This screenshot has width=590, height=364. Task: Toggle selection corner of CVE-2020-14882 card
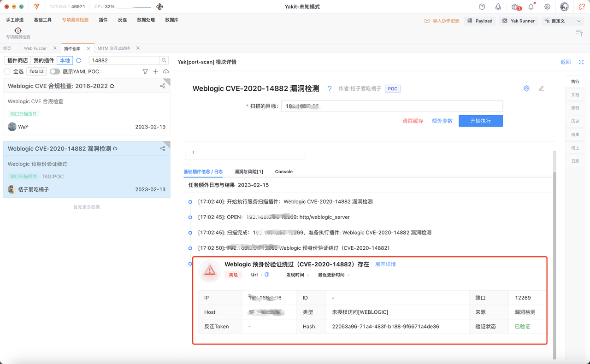coord(167,144)
